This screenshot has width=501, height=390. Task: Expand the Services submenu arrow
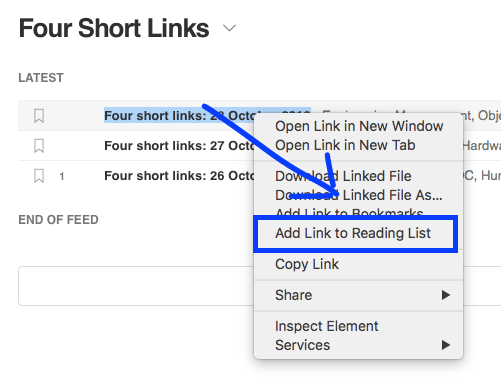click(446, 345)
